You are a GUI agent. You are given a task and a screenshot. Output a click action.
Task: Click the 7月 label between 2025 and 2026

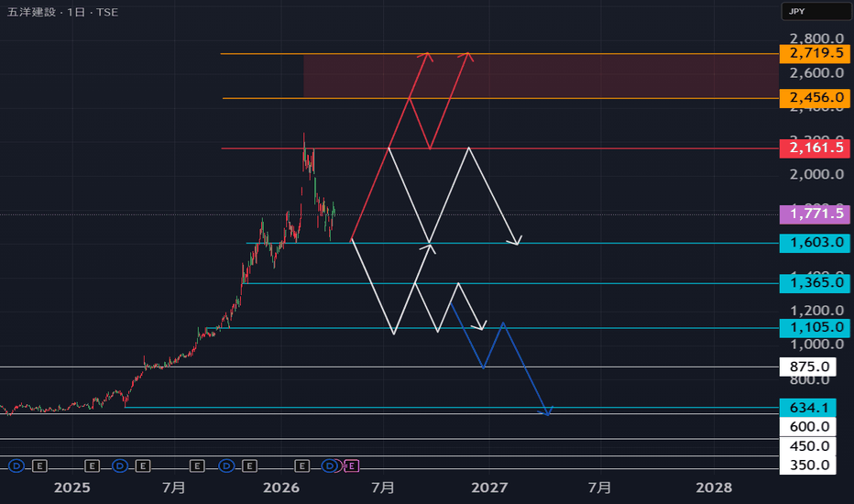click(x=174, y=488)
